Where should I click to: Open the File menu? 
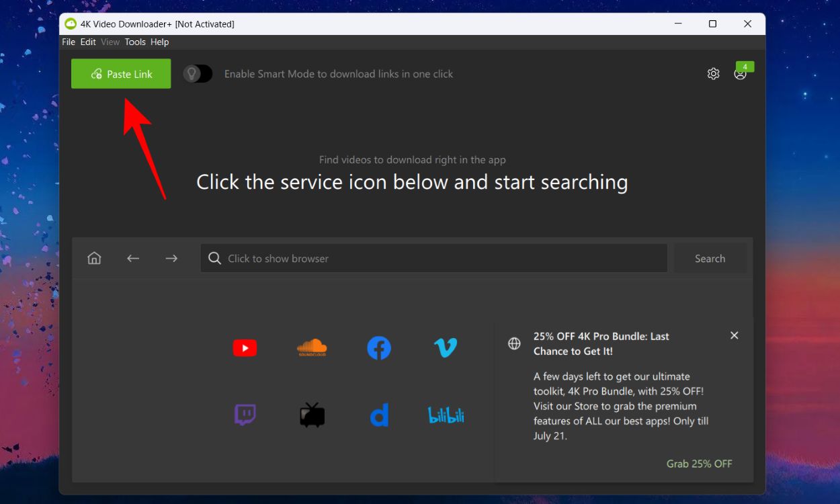point(68,42)
